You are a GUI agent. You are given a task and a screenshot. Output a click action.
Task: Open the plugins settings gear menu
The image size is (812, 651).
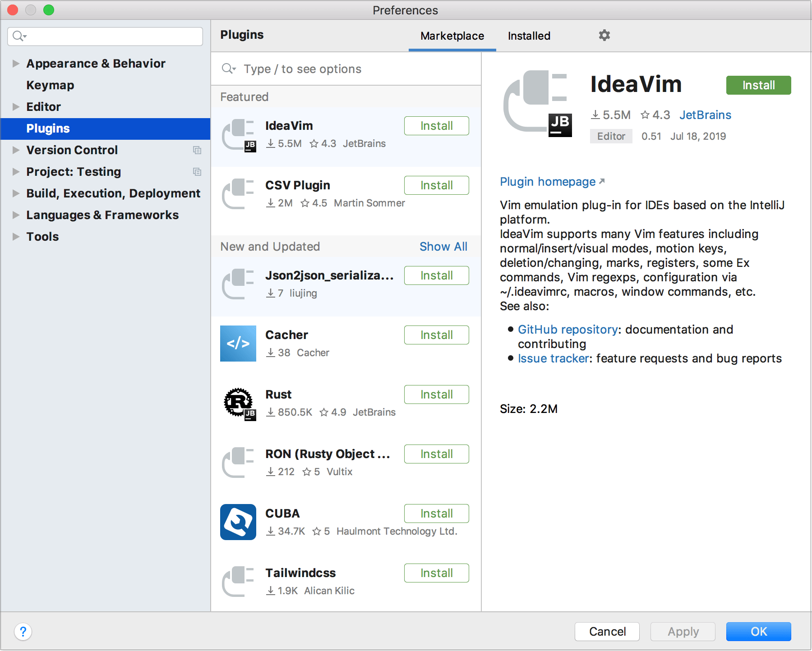[x=604, y=36]
